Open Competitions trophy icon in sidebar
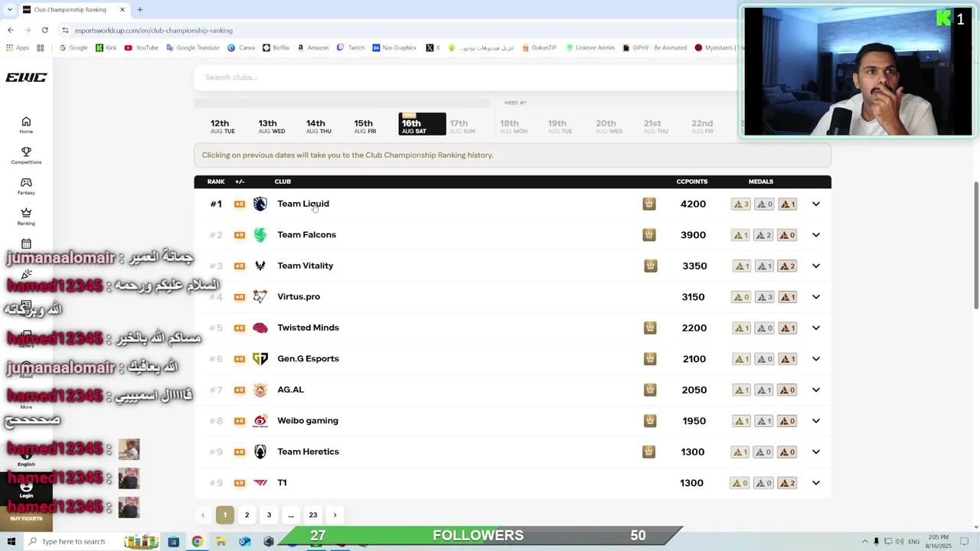This screenshot has height=551, width=980. point(26,155)
